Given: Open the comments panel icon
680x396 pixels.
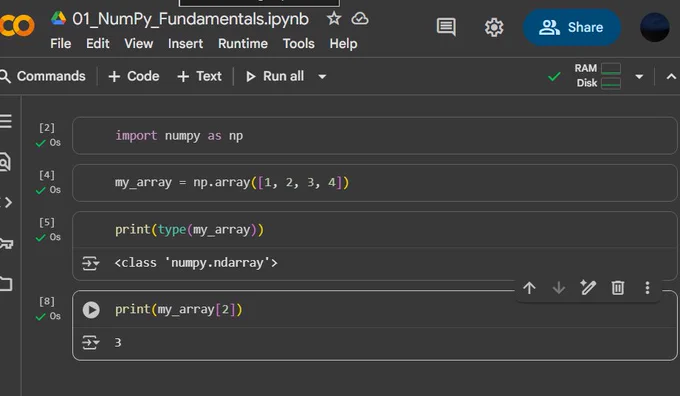Looking at the screenshot, I should (x=446, y=27).
